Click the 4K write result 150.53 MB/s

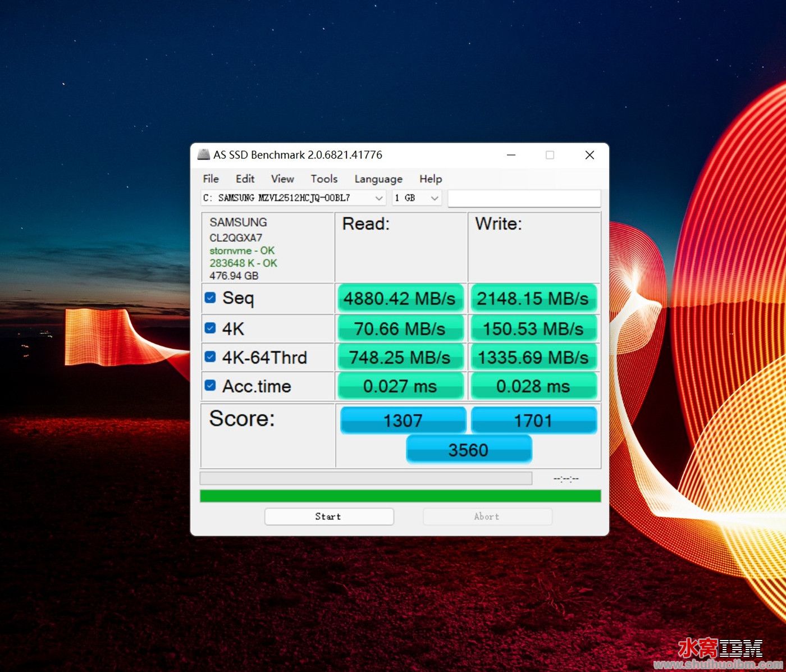click(533, 328)
